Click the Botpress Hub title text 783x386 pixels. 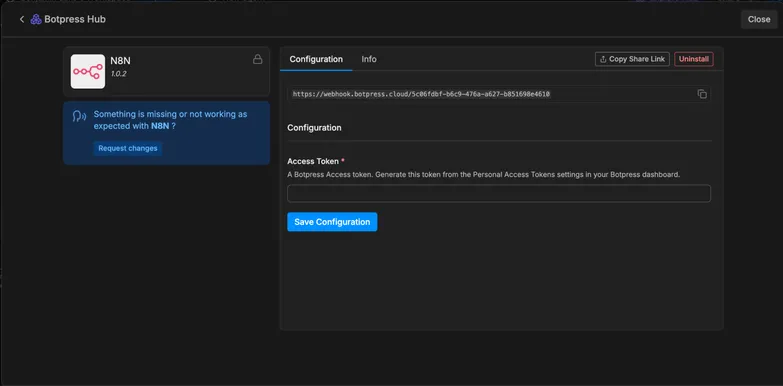point(75,19)
